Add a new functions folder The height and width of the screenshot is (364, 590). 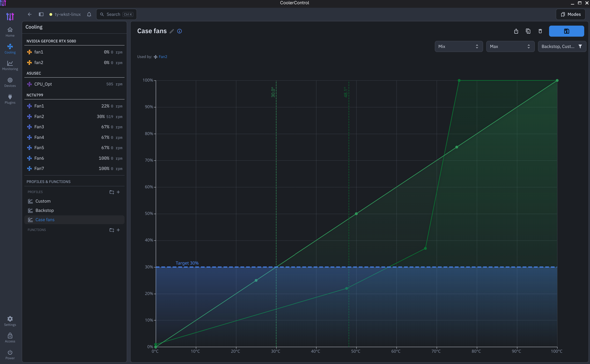(112, 230)
